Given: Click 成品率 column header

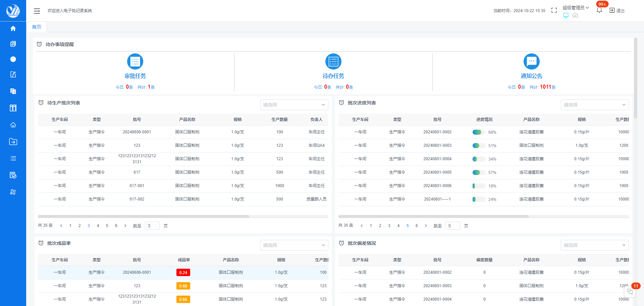Looking at the screenshot, I should pyautogui.click(x=184, y=260).
